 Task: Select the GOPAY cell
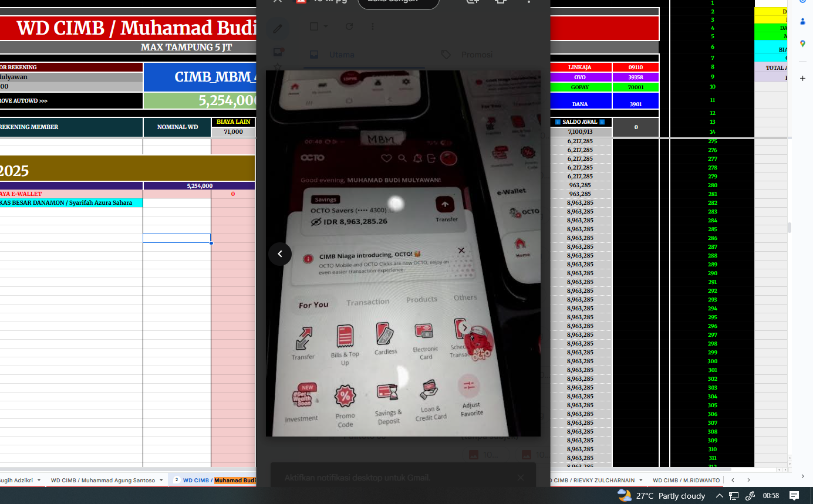pyautogui.click(x=580, y=87)
